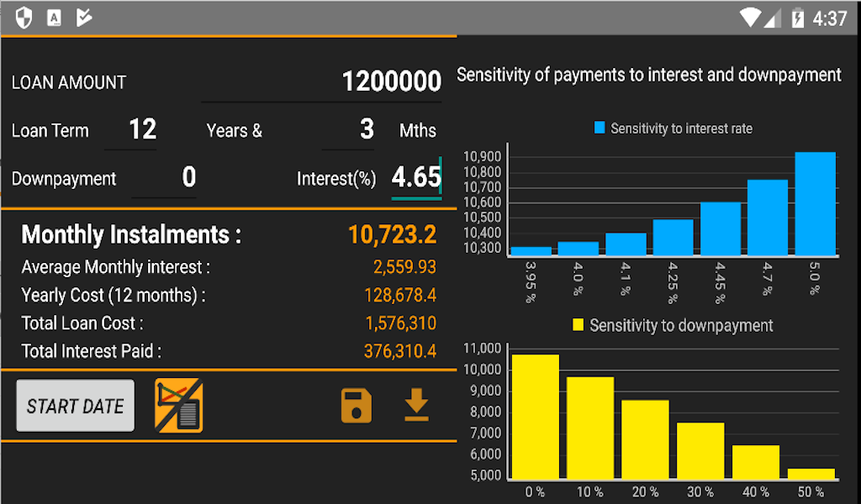
Task: Tap the 'Monthly Instalments :' label
Action: point(131,234)
